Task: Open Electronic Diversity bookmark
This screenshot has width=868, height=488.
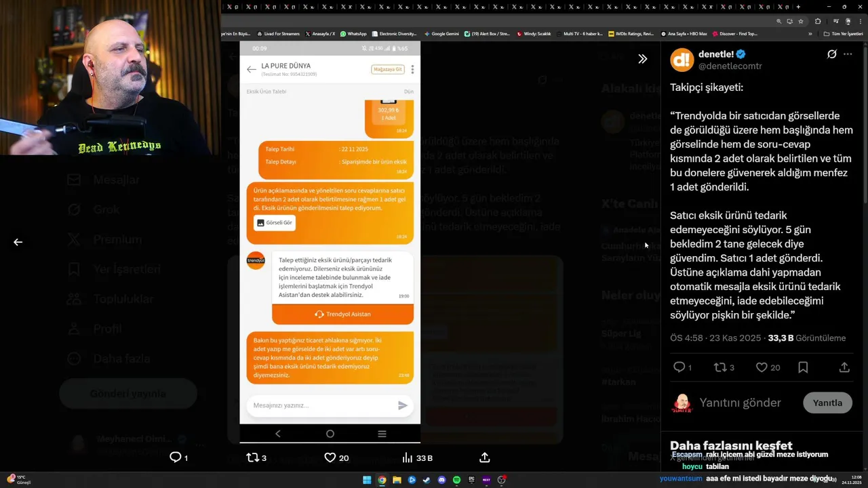Action: tap(394, 33)
